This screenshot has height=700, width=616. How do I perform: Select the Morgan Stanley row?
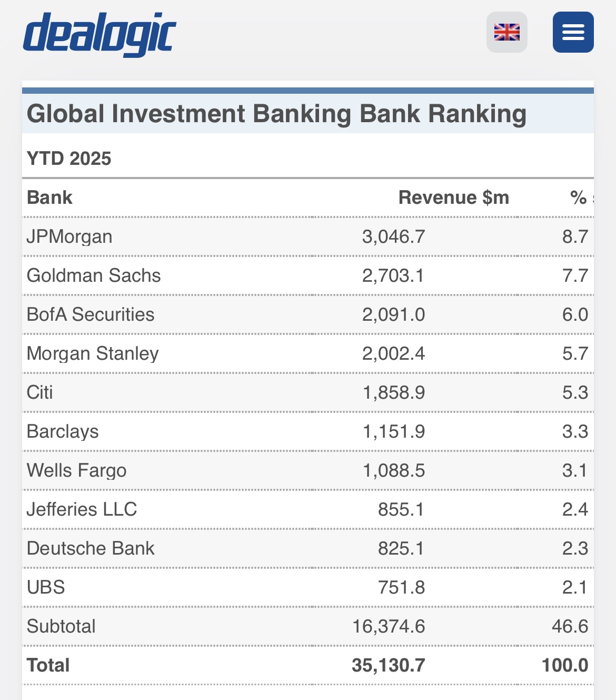(x=93, y=353)
